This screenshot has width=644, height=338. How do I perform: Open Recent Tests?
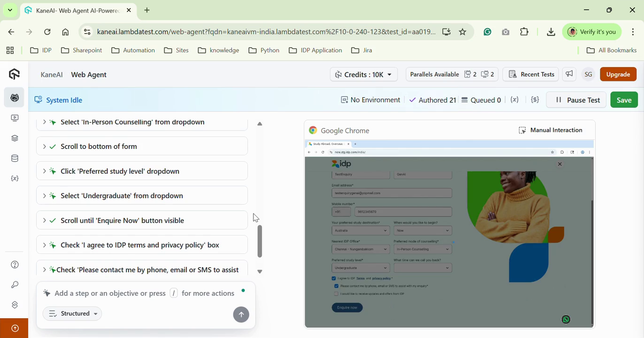[531, 74]
